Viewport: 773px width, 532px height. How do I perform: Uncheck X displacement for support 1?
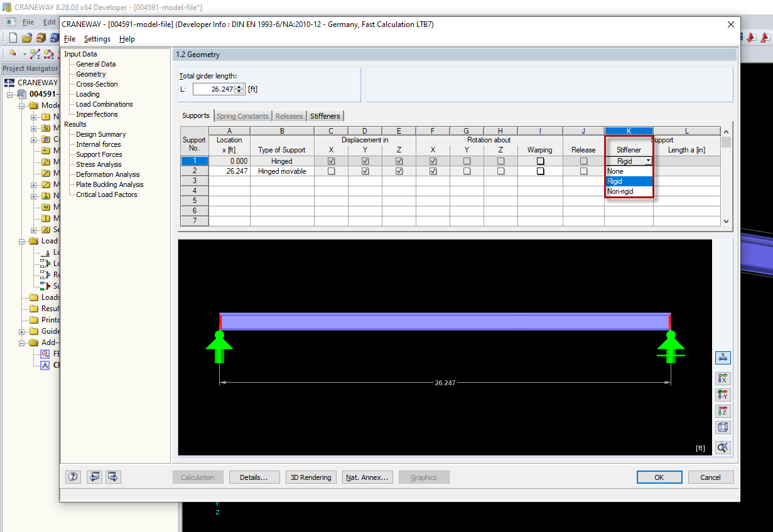click(330, 161)
